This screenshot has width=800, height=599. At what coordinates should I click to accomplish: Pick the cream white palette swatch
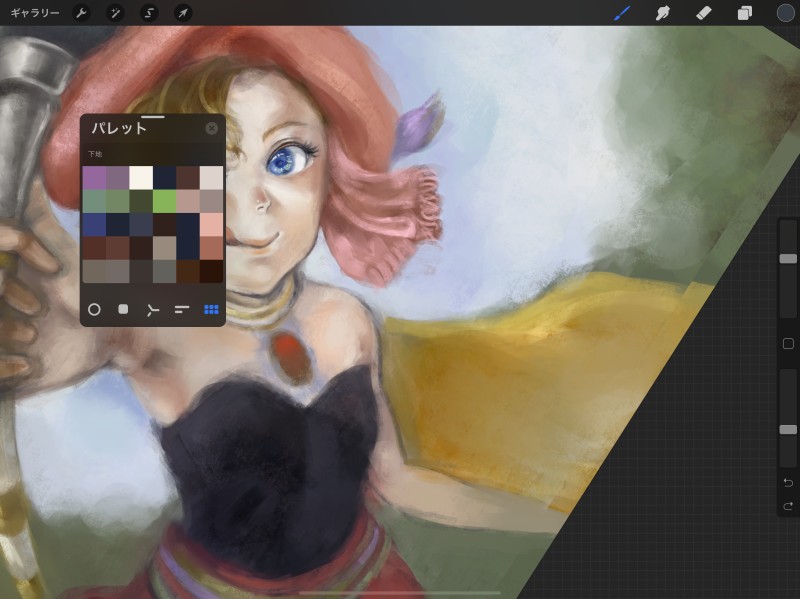[141, 178]
